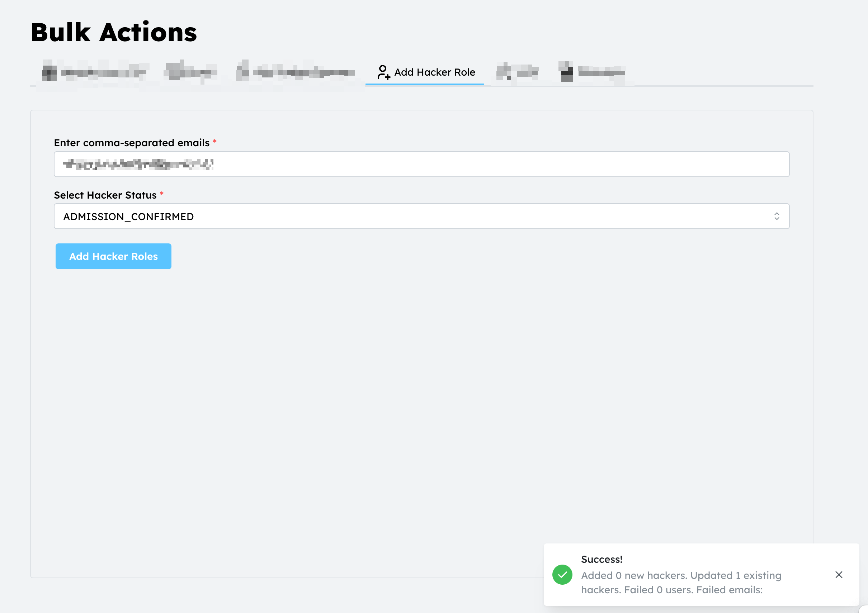Image resolution: width=868 pixels, height=613 pixels.
Task: Click the icon of the last blurred tab
Action: pos(566,72)
